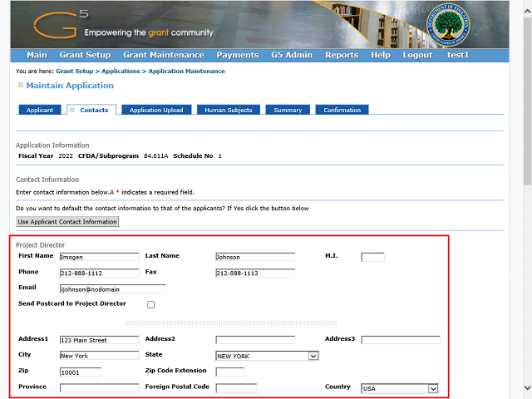Click the Email field ijohnson@nodomain

(x=113, y=288)
